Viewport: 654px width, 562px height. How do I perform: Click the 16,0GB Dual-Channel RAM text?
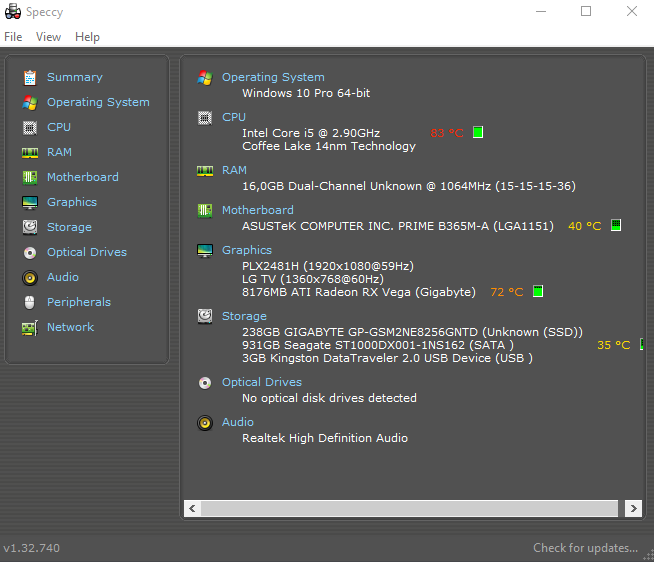point(409,186)
